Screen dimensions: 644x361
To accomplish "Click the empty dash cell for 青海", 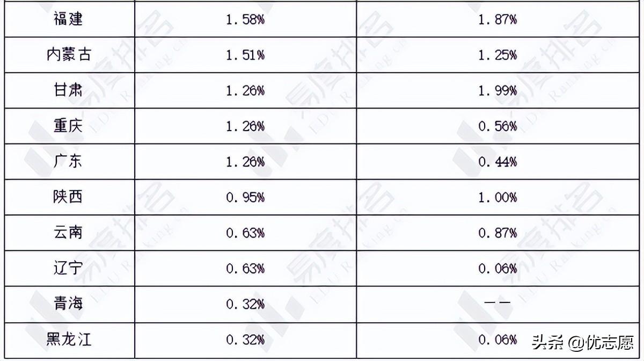I will [x=497, y=304].
